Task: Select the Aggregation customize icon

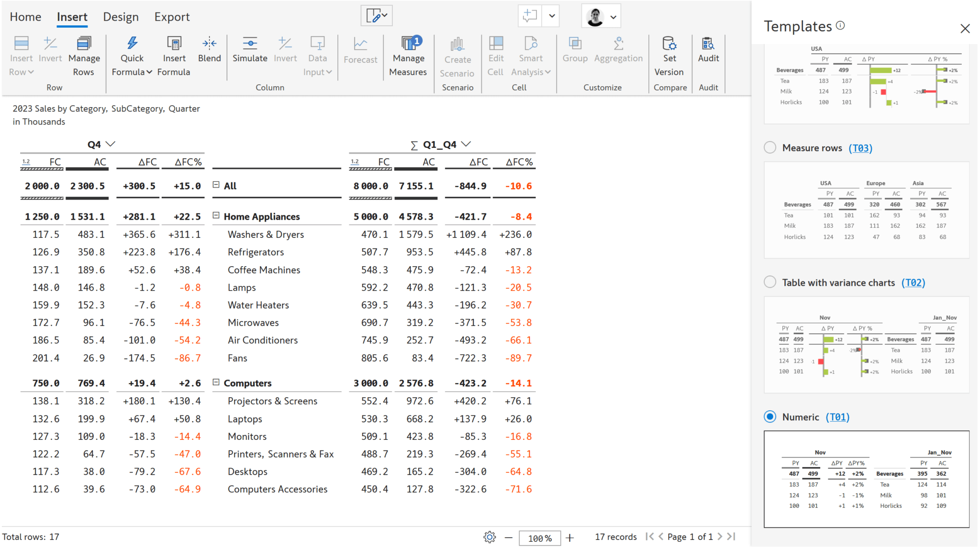Action: click(x=618, y=50)
